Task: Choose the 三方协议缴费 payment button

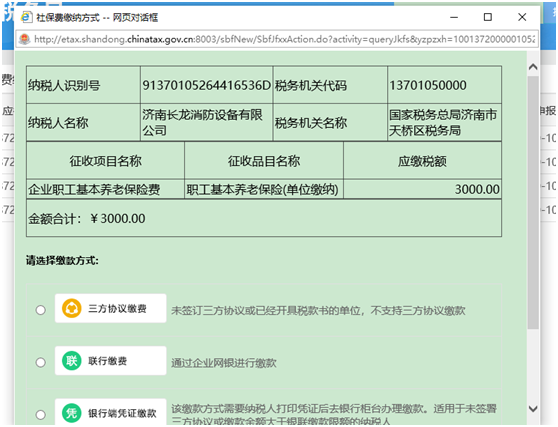Action: point(110,308)
